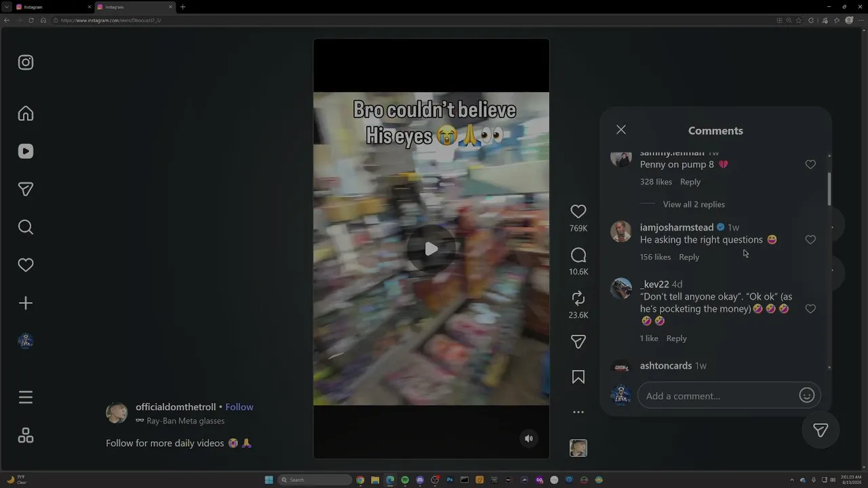The height and width of the screenshot is (488, 868).
Task: Open Google Chrome from the taskbar
Action: (360, 480)
